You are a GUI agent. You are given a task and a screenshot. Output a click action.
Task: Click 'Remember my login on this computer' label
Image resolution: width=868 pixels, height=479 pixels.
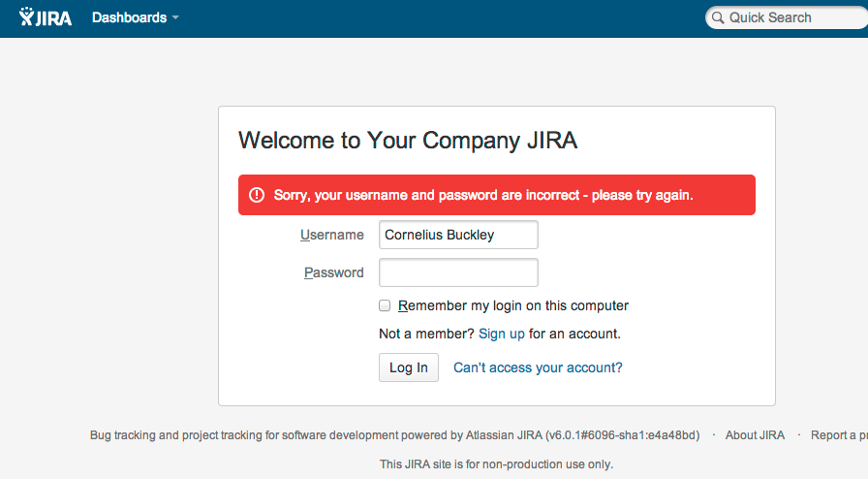[x=513, y=305]
